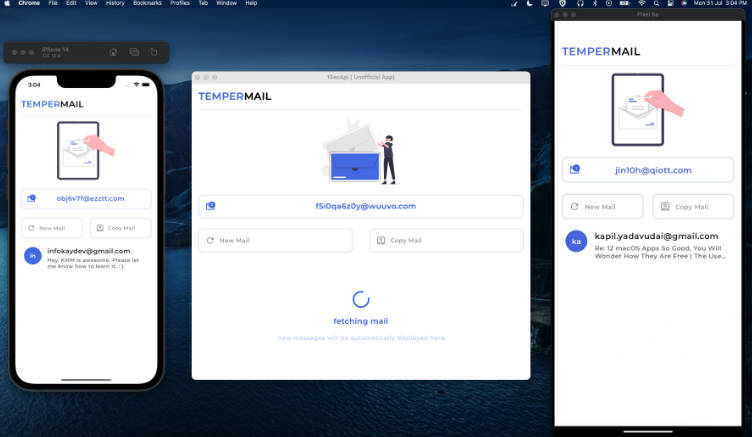This screenshot has height=437, width=752.
Task: Click the mail icon beside fSi0qa6z0y@wuuvo.com
Action: 211,206
